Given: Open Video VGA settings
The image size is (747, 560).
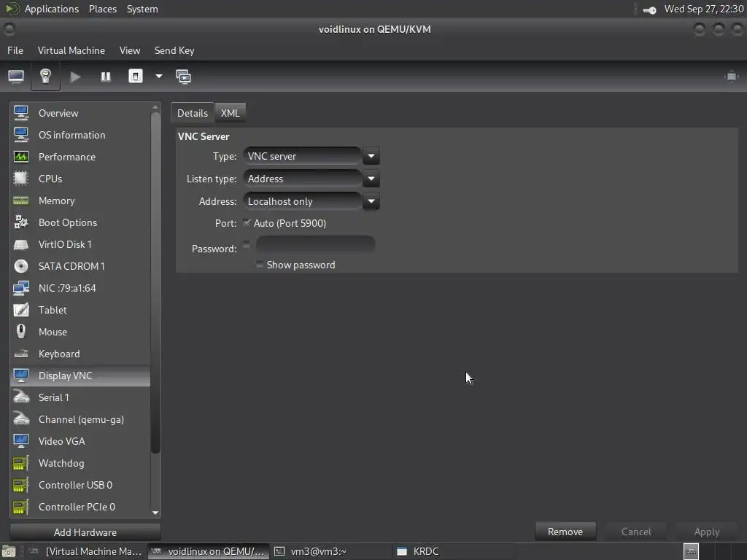Looking at the screenshot, I should pos(80,441).
